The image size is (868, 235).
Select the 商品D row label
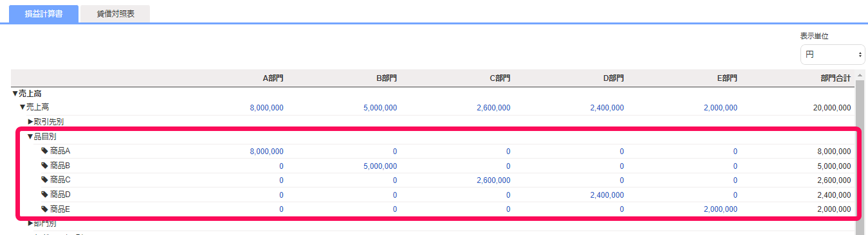60,195
